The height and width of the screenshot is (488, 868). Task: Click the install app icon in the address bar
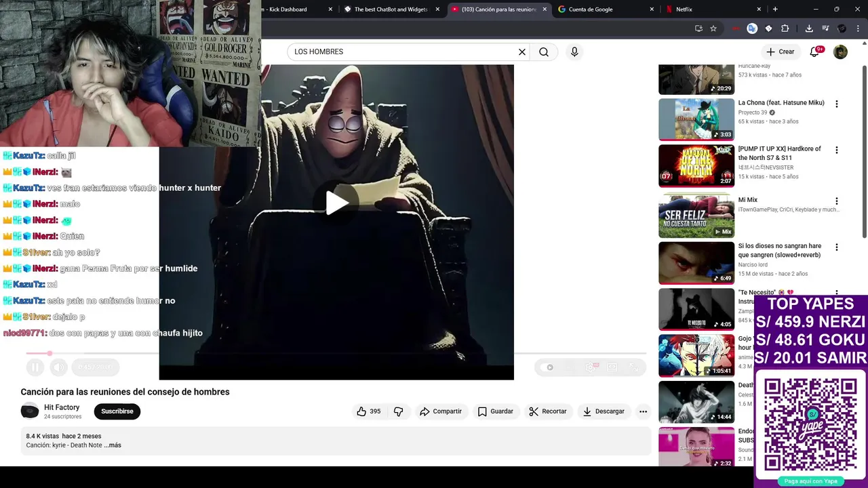tap(698, 28)
